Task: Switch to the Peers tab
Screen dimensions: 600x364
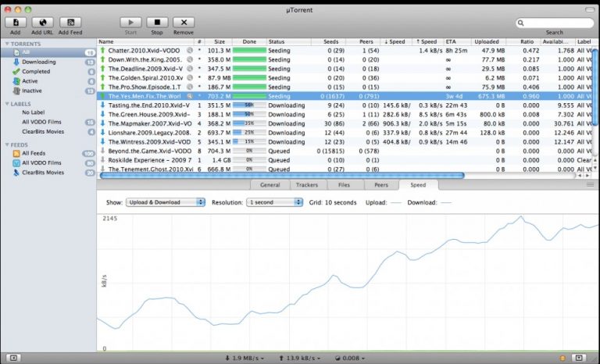Action: [x=381, y=185]
